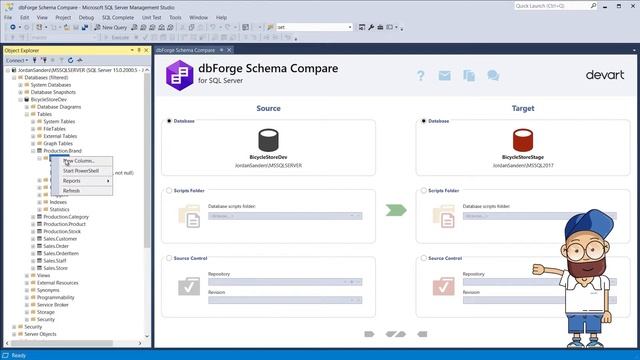The width and height of the screenshot is (640, 360).
Task: Select Source's Source Control radio button
Action: (169, 258)
